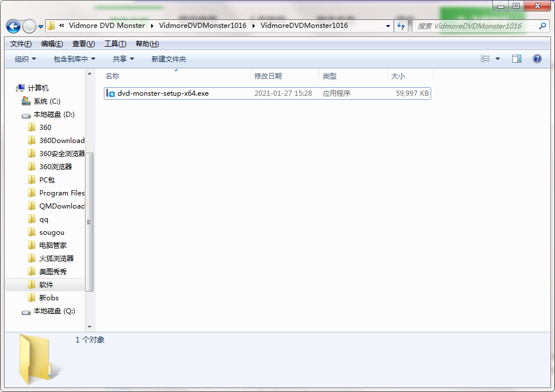
Task: Click the dvd-monster-setup-x64.exe installer icon
Action: pos(111,93)
